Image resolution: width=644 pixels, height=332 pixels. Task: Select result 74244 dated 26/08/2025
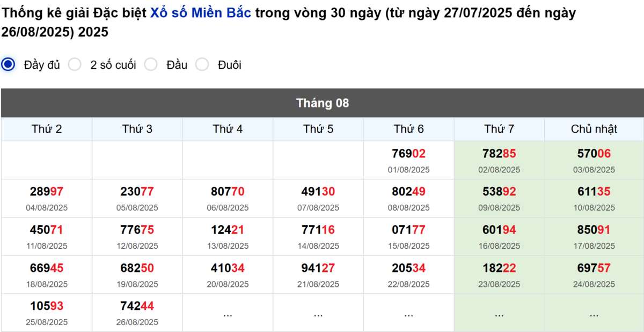tap(137, 306)
